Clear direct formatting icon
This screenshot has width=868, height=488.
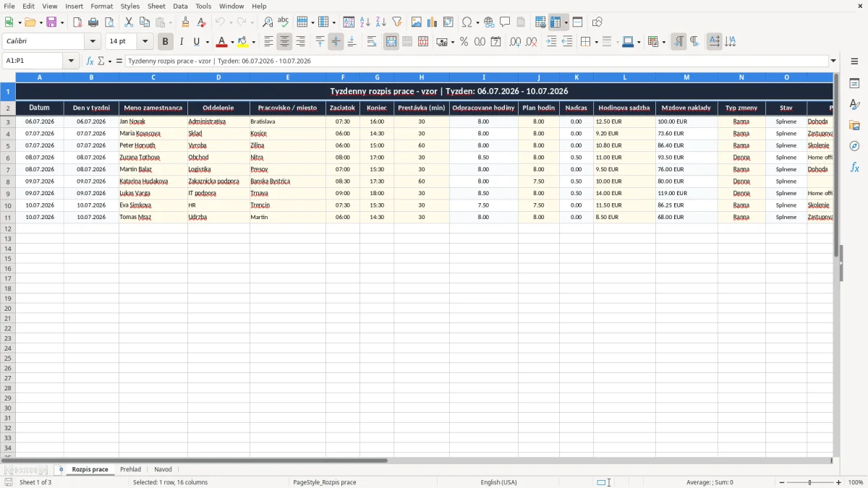click(202, 22)
